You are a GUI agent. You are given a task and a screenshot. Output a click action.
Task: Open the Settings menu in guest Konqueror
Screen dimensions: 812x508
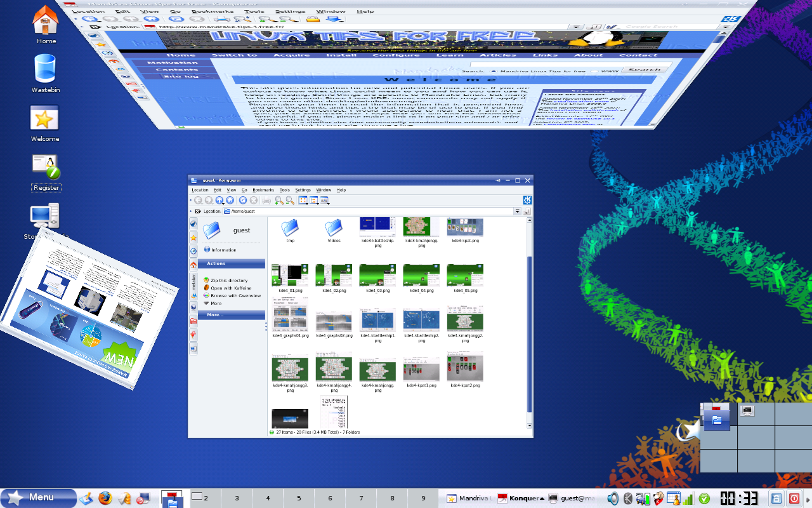[x=303, y=190]
